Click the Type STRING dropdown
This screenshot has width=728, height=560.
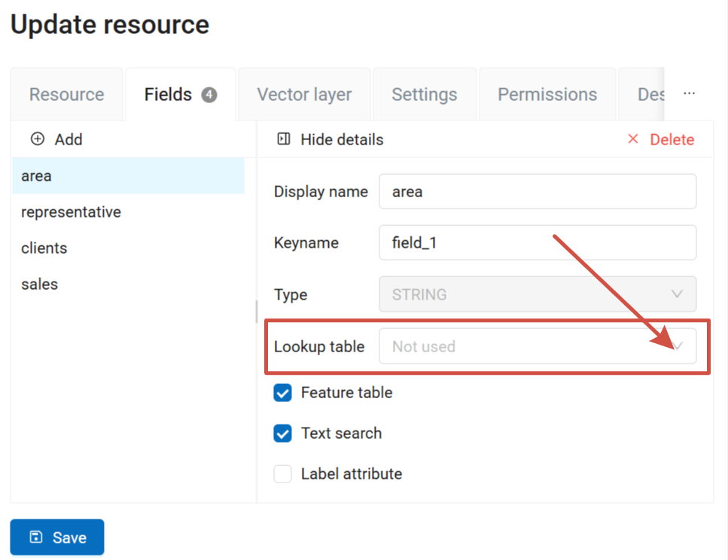[x=537, y=294]
